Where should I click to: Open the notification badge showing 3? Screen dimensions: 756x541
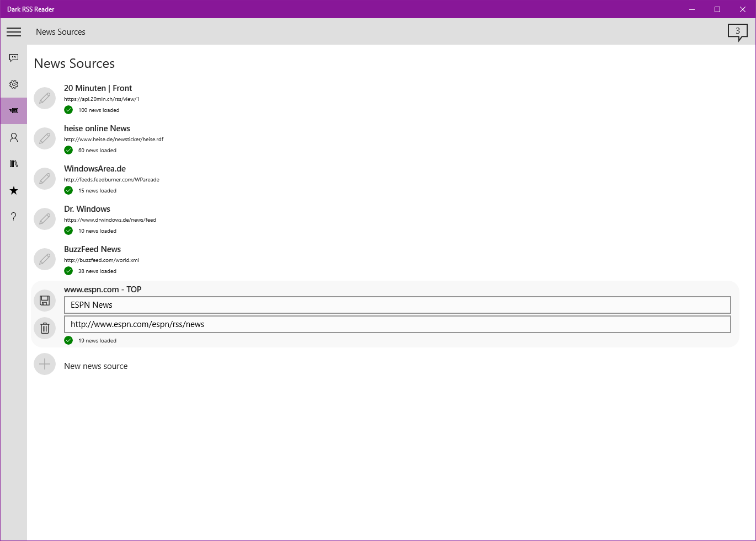click(x=738, y=32)
